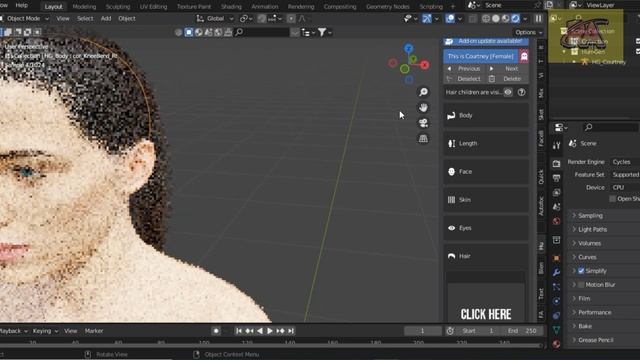Open the Render properties tab icon

[556, 164]
